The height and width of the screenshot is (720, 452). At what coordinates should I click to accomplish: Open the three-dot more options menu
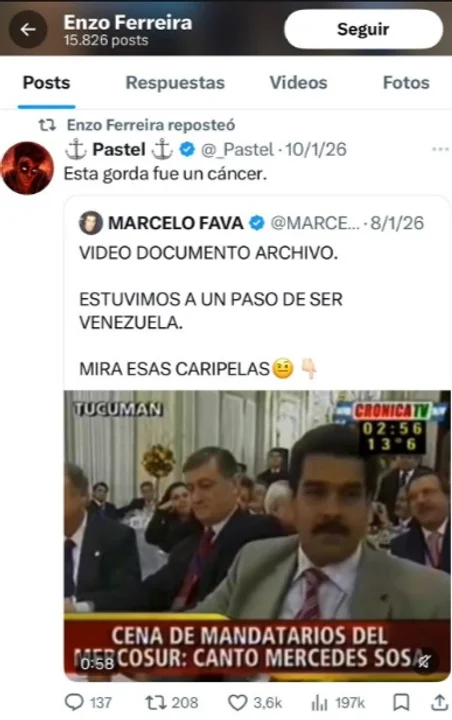[x=440, y=149]
